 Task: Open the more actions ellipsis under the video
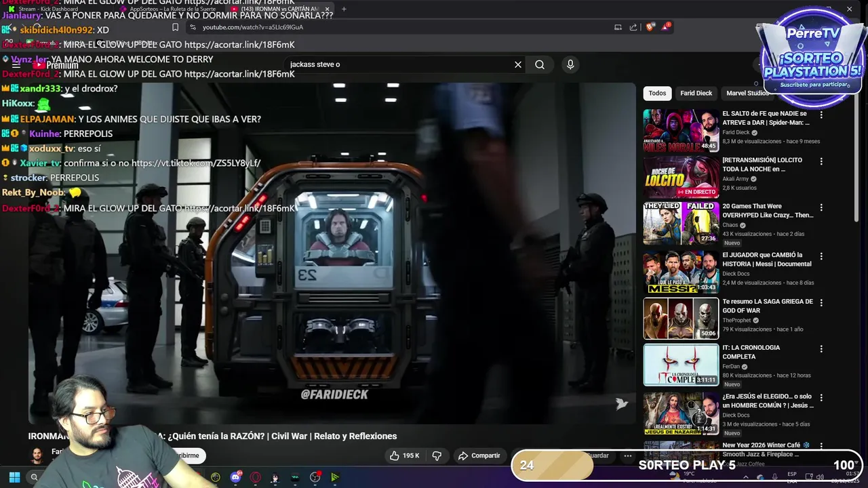(628, 455)
